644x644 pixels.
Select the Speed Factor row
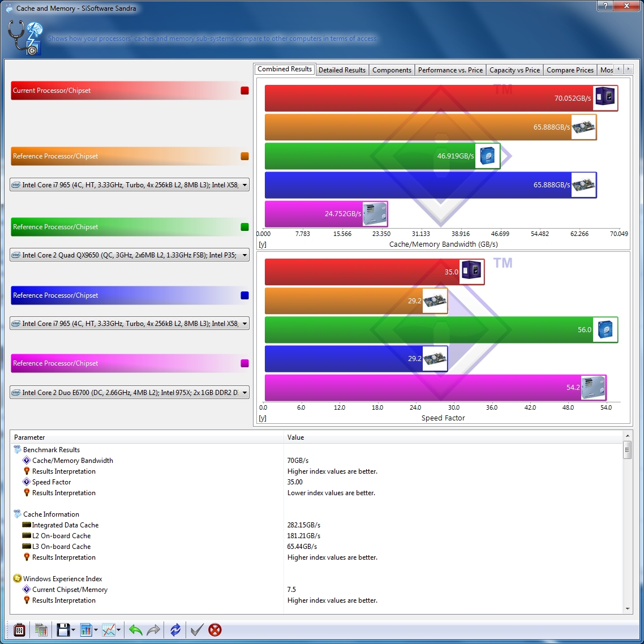pos(316,482)
